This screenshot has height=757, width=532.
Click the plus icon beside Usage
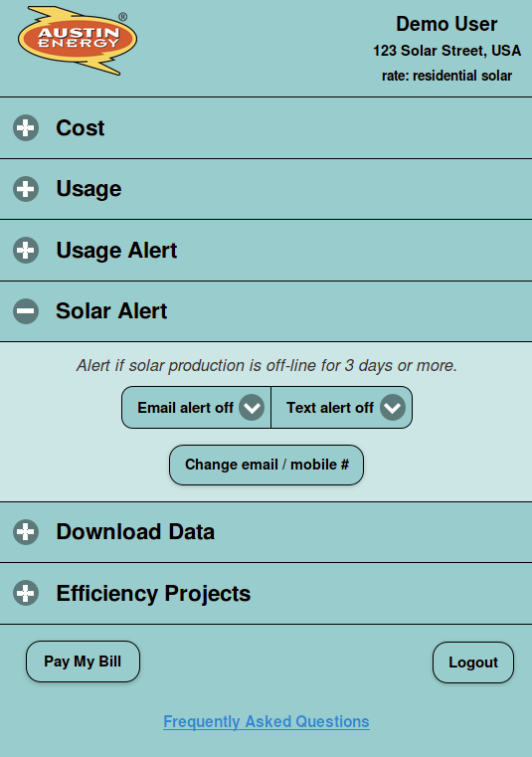[x=26, y=189]
